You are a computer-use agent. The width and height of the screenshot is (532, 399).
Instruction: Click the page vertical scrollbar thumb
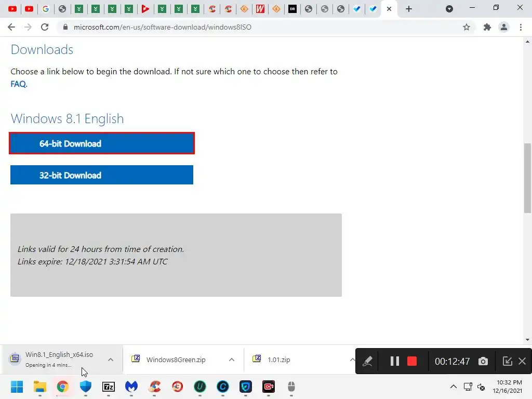(x=527, y=178)
